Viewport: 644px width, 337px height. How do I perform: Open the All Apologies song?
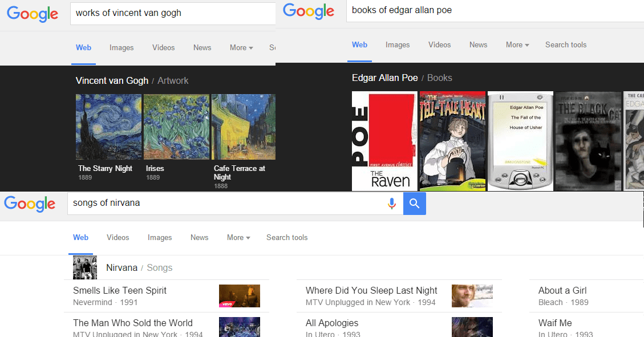(x=332, y=323)
